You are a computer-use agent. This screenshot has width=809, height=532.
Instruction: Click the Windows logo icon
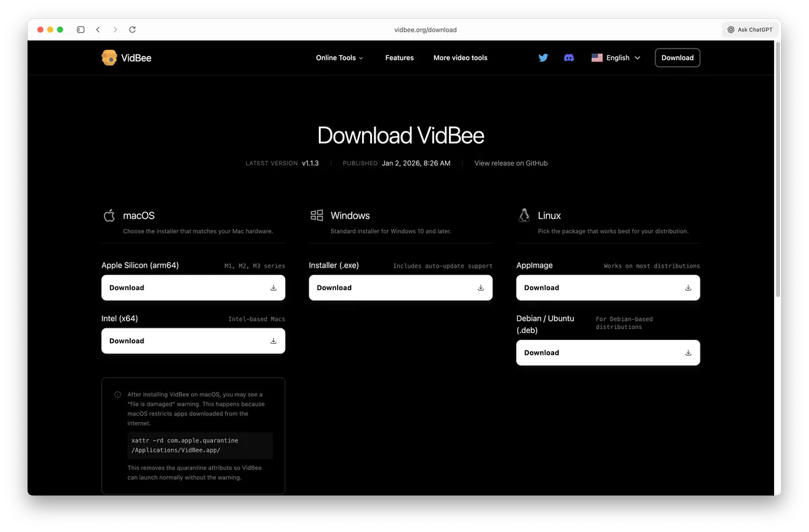click(317, 215)
